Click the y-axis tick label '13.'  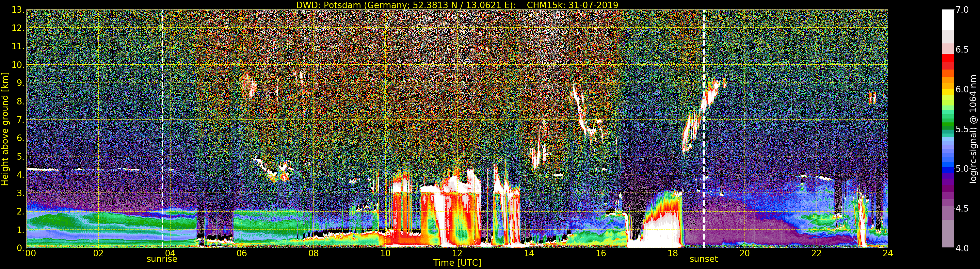coord(18,10)
